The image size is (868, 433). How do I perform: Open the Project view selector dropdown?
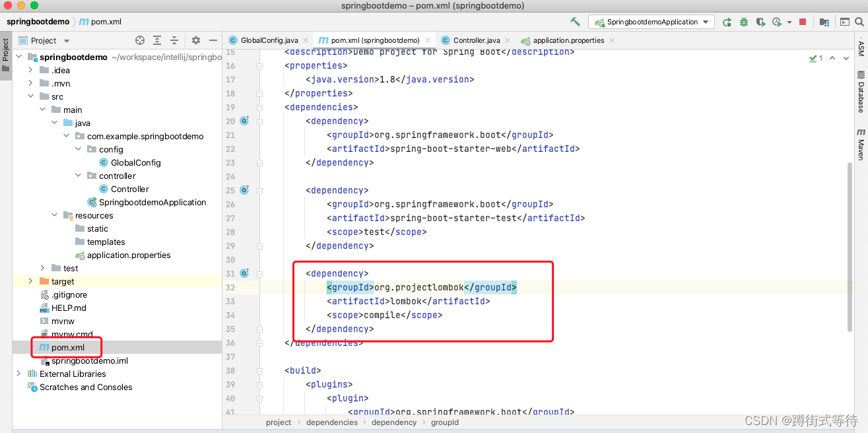point(45,40)
